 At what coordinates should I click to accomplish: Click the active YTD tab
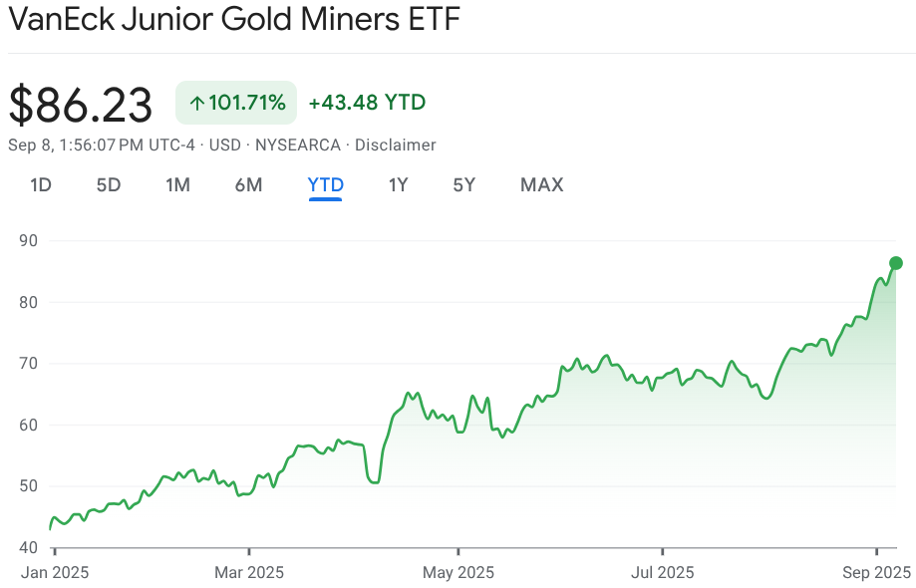tap(326, 184)
